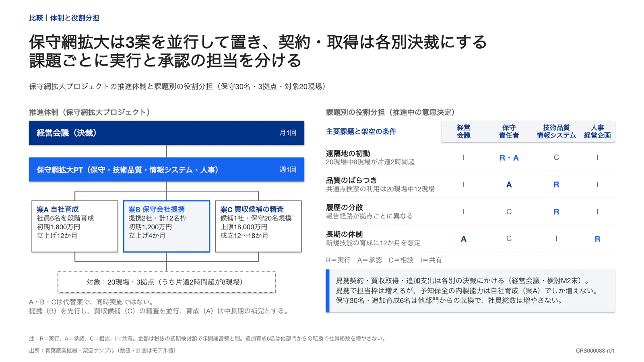Click the 'CRS000088-r01' document code
Viewport: 644px width, 362px height.
click(x=595, y=351)
